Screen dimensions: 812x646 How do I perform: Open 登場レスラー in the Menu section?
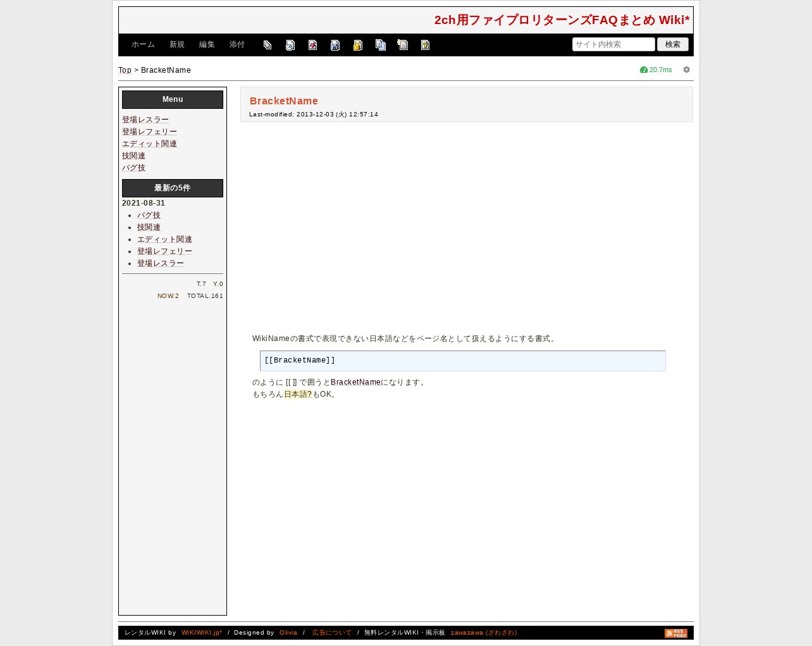coord(145,120)
